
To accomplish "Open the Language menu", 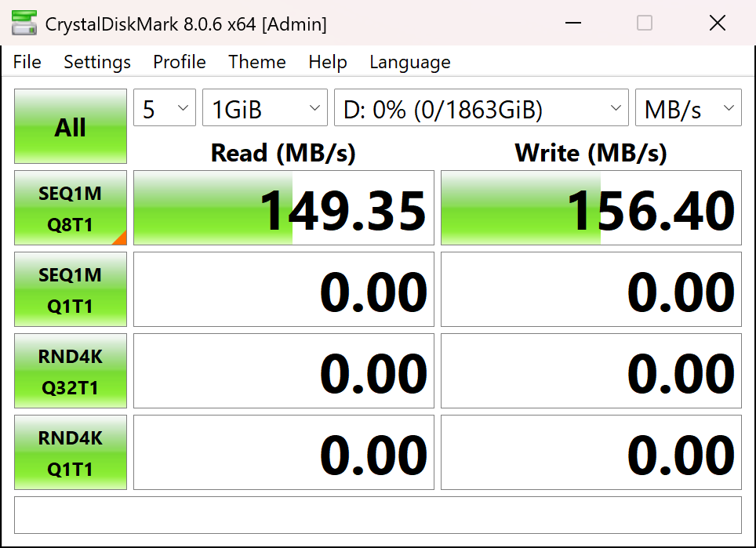I will click(409, 62).
